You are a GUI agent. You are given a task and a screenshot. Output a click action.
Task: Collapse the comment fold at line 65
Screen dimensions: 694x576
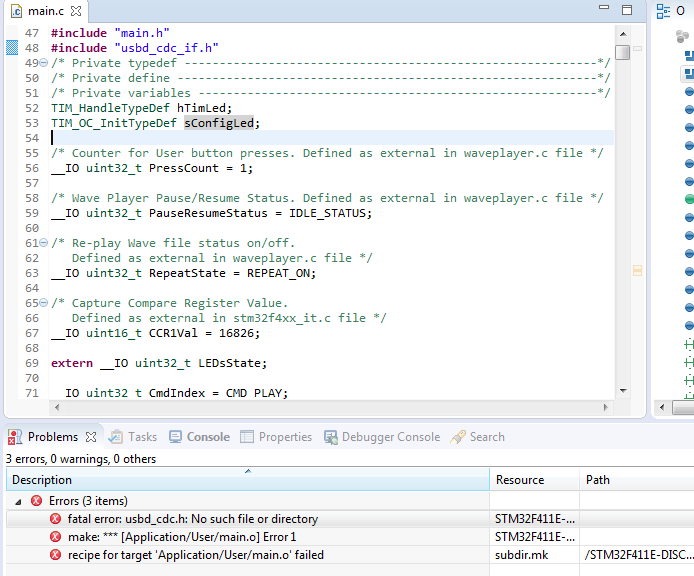click(x=44, y=303)
